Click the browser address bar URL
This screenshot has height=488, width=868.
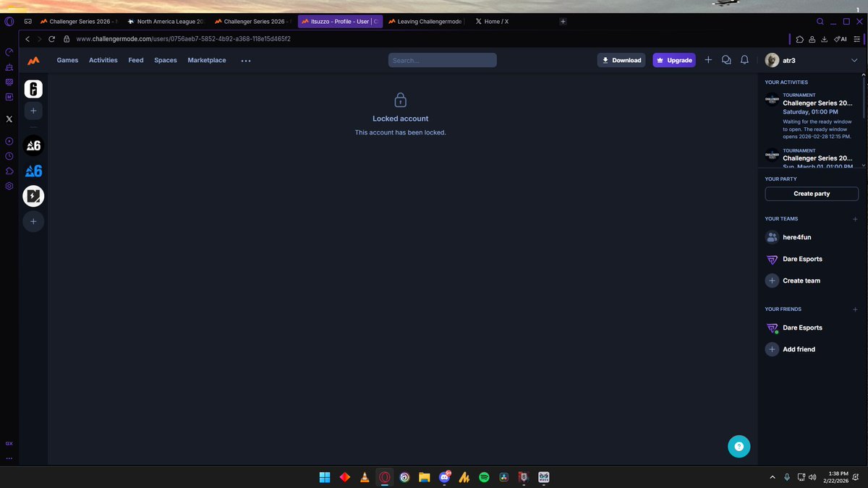(183, 39)
